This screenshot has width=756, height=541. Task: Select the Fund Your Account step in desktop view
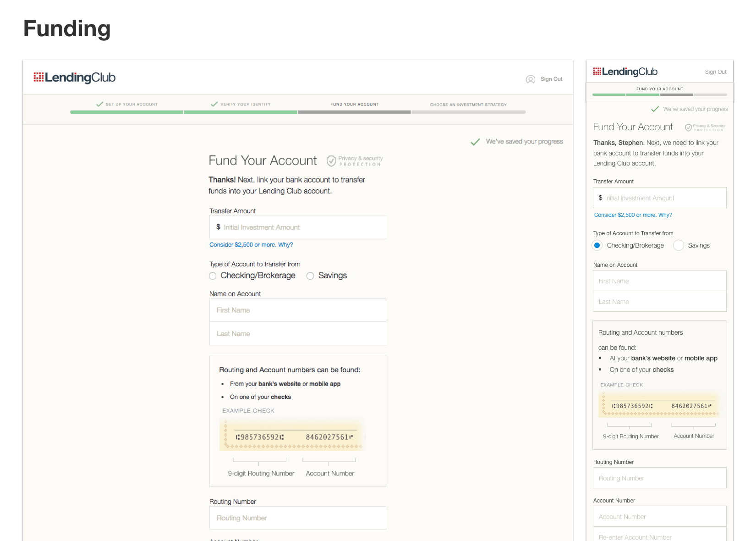pyautogui.click(x=355, y=105)
